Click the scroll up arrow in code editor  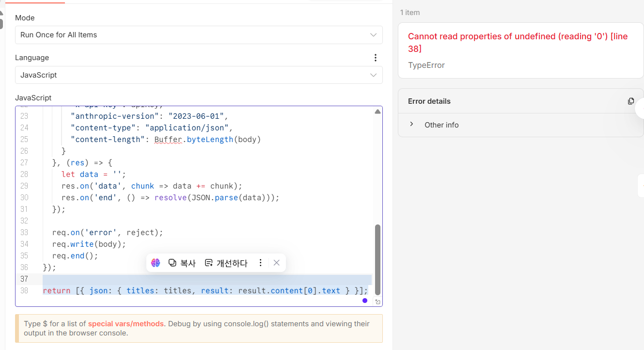pyautogui.click(x=377, y=111)
